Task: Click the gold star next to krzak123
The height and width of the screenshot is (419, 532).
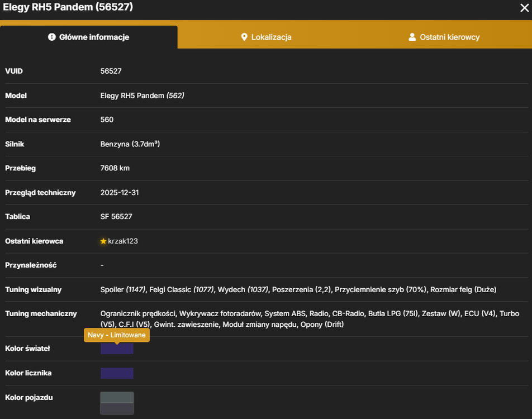Action: [103, 241]
